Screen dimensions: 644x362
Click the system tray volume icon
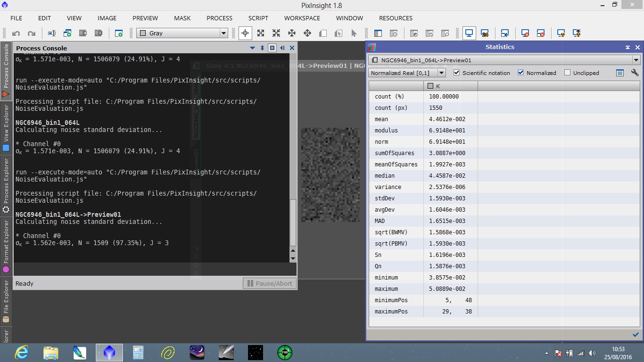(592, 353)
